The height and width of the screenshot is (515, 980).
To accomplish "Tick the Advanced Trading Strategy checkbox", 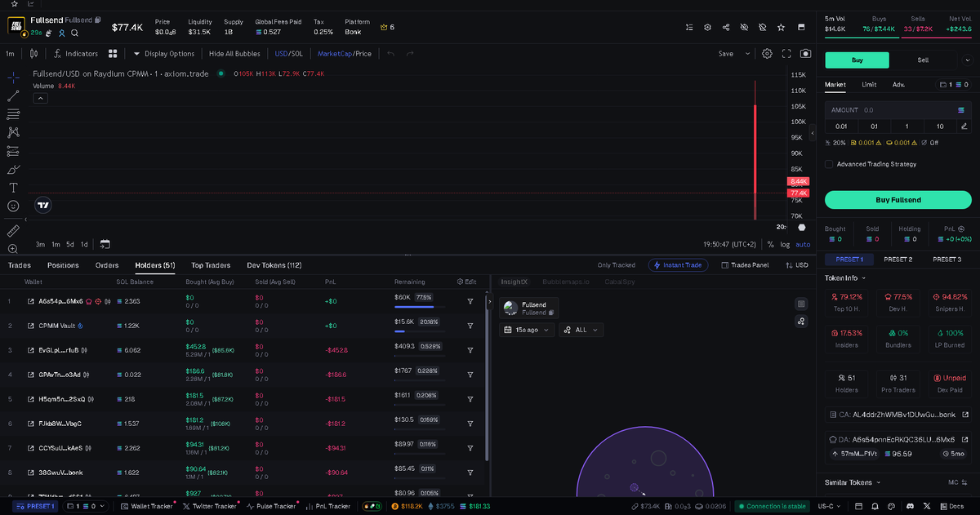I will tap(829, 164).
